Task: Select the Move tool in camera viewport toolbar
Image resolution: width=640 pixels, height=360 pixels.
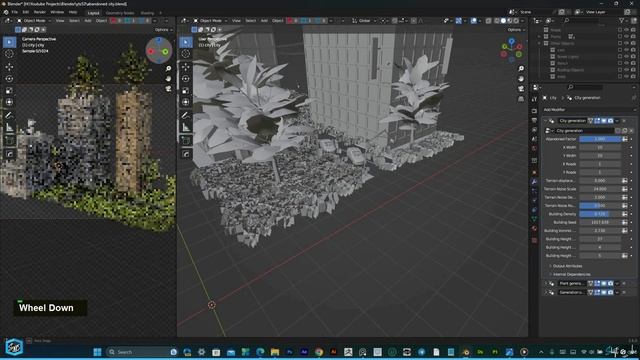Action: coord(9,67)
